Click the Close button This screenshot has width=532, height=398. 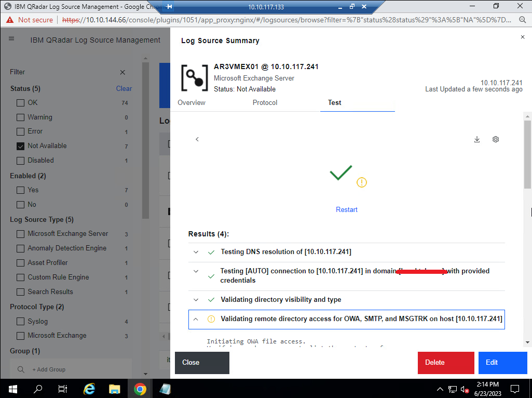tap(202, 363)
